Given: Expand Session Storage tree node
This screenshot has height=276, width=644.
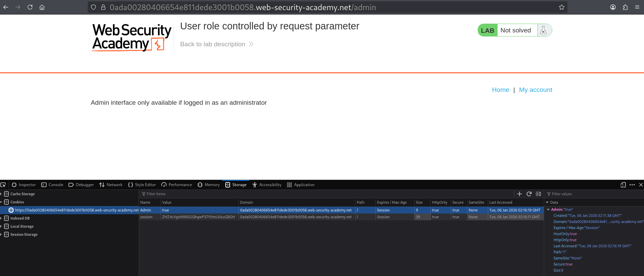Looking at the screenshot, I should pos(1,234).
